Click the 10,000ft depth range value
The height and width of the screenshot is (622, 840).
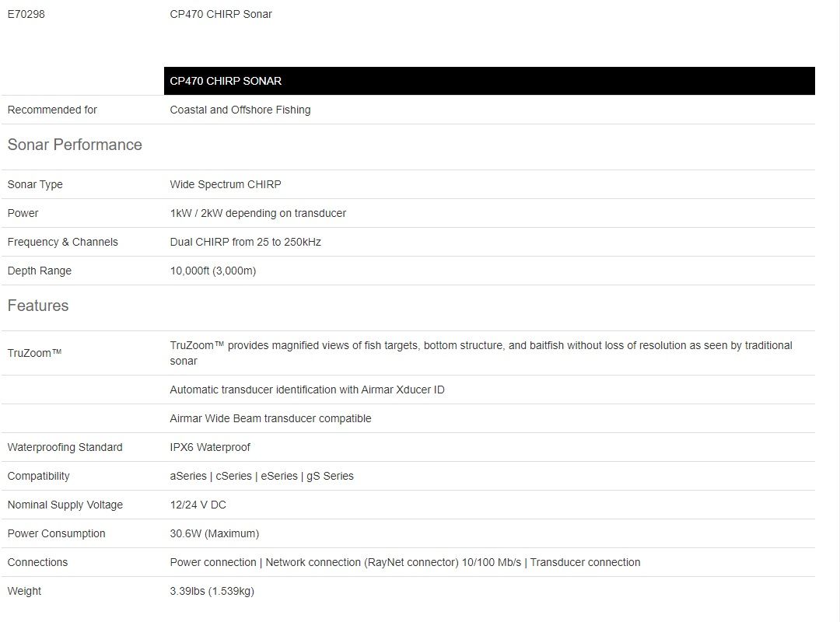[x=213, y=271]
